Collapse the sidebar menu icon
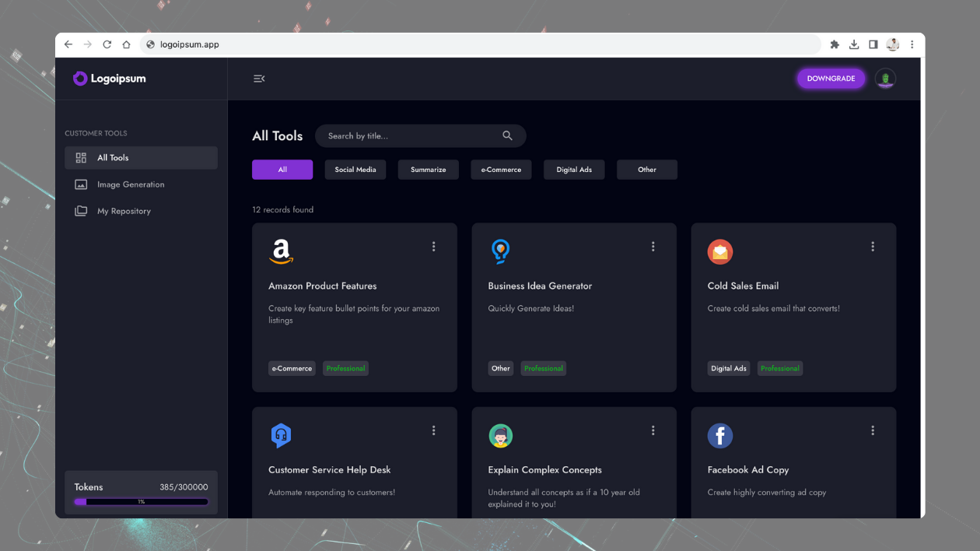The image size is (980, 551). 259,79
